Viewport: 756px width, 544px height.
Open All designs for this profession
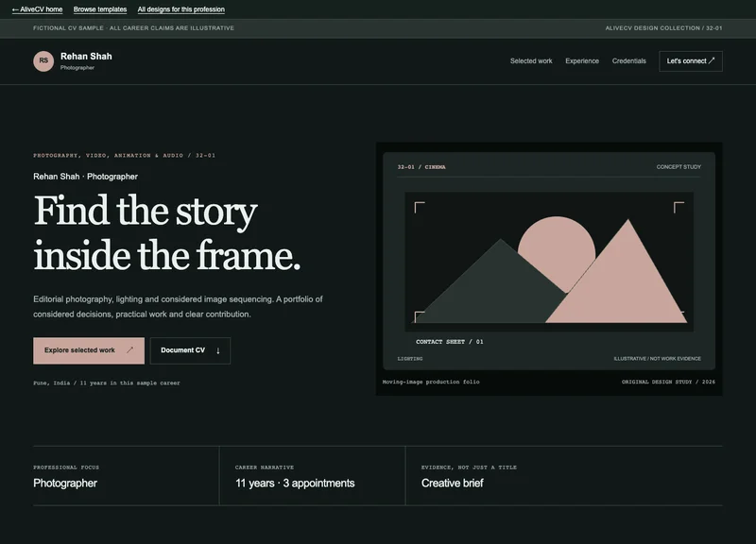(180, 9)
